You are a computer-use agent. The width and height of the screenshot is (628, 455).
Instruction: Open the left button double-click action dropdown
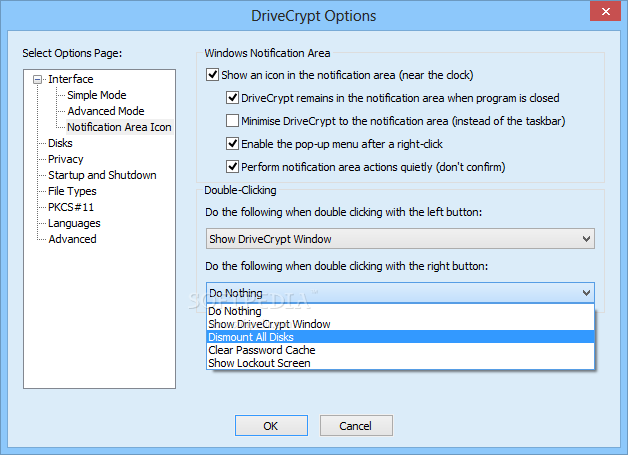[x=400, y=239]
